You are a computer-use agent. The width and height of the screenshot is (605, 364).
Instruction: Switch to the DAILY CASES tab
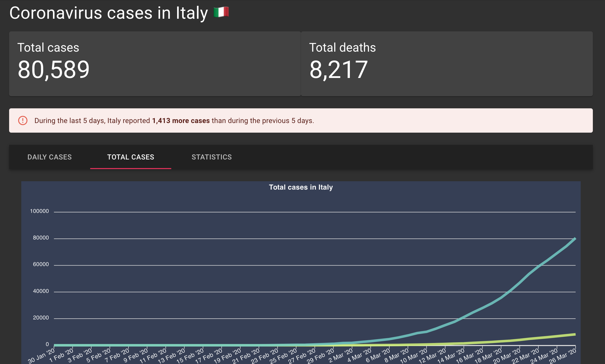pos(50,157)
